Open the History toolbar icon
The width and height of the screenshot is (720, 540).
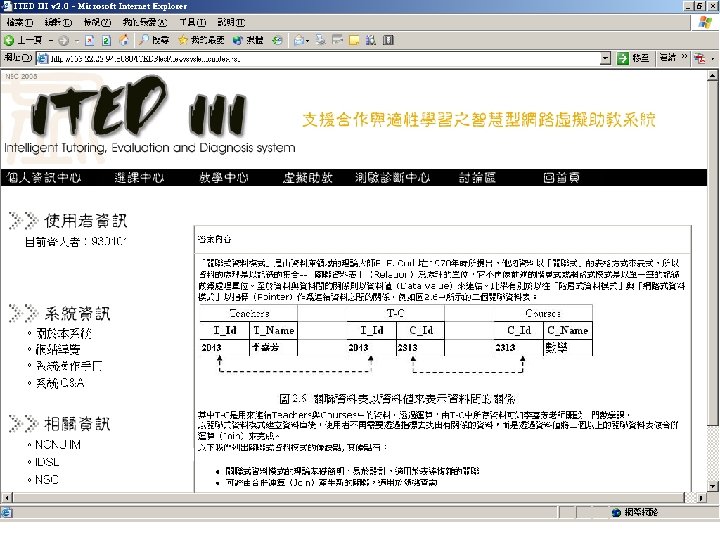tap(277, 40)
